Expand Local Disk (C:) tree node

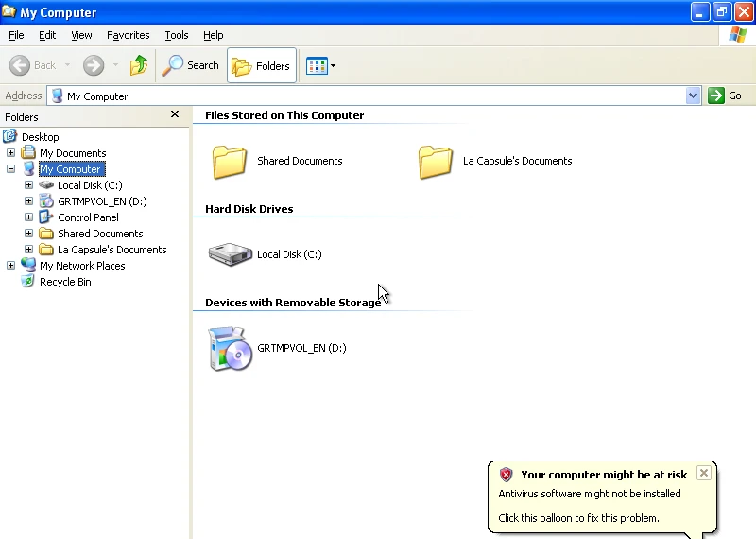[28, 184]
